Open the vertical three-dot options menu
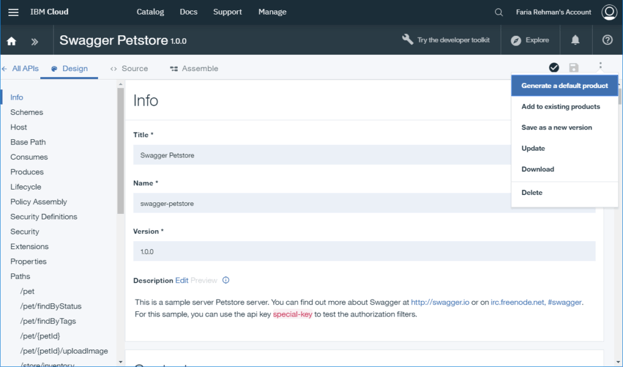This screenshot has height=367, width=623. tap(600, 66)
